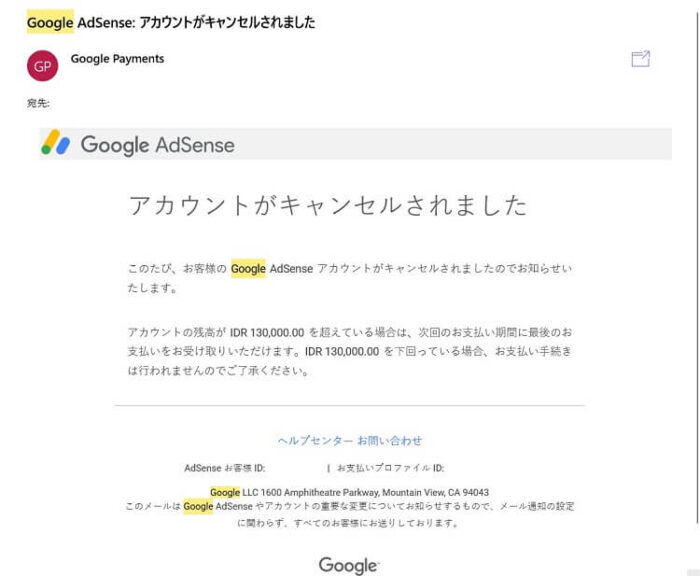
Task: Click the Google AdSense header banner text
Action: pos(158,145)
